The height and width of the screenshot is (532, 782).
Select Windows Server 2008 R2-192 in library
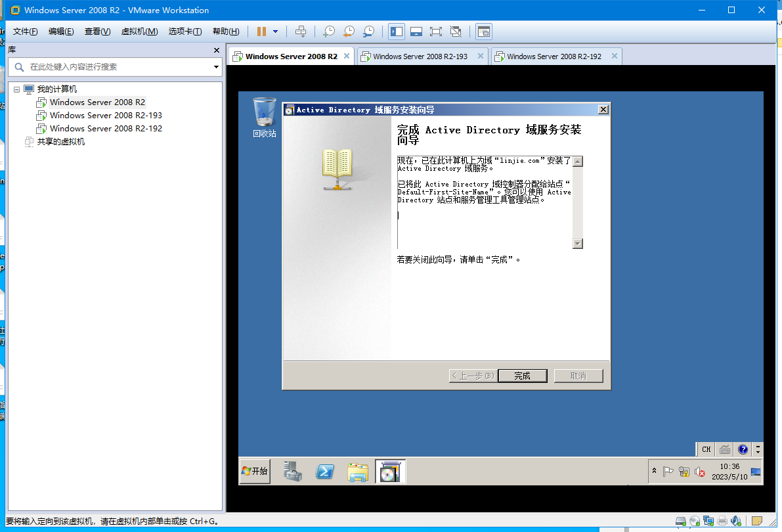click(x=106, y=128)
